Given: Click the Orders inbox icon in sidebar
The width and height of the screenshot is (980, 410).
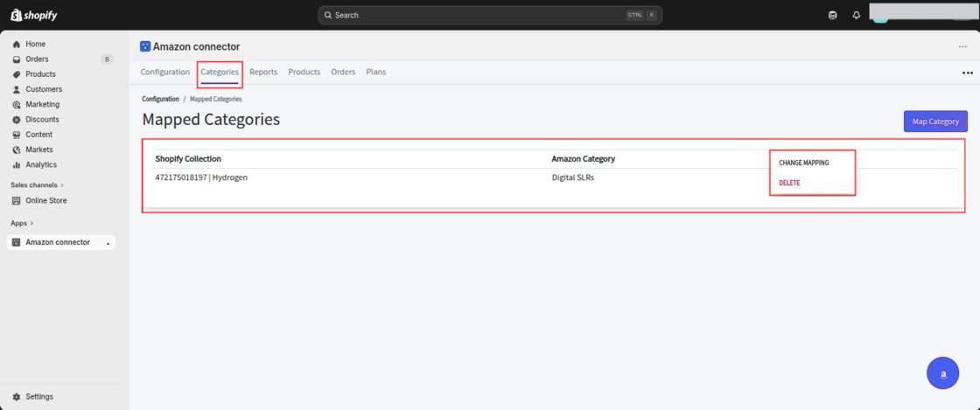Looking at the screenshot, I should click(17, 59).
